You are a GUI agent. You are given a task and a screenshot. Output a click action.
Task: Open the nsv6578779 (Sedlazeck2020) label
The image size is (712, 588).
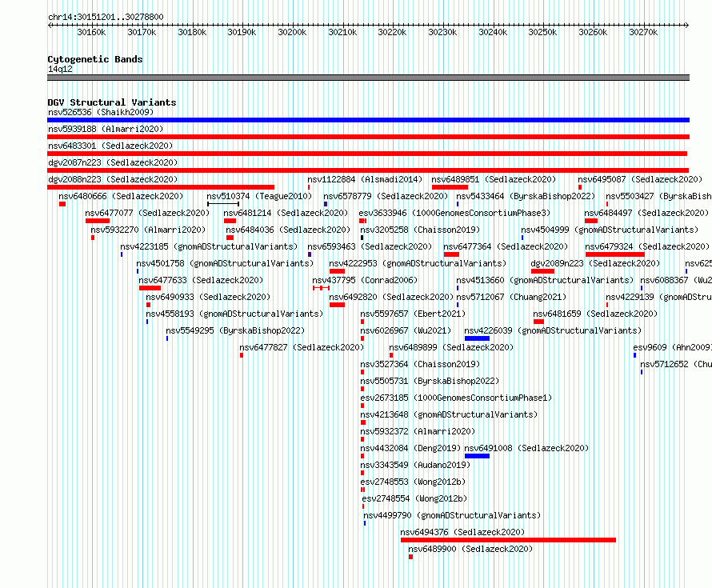[x=386, y=196]
